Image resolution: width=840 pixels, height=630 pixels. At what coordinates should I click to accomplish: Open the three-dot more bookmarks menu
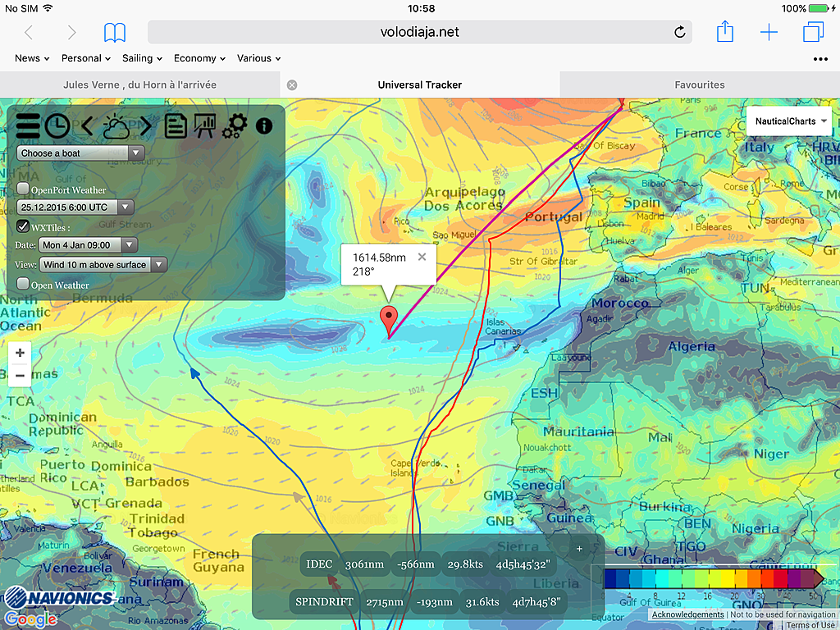820,59
